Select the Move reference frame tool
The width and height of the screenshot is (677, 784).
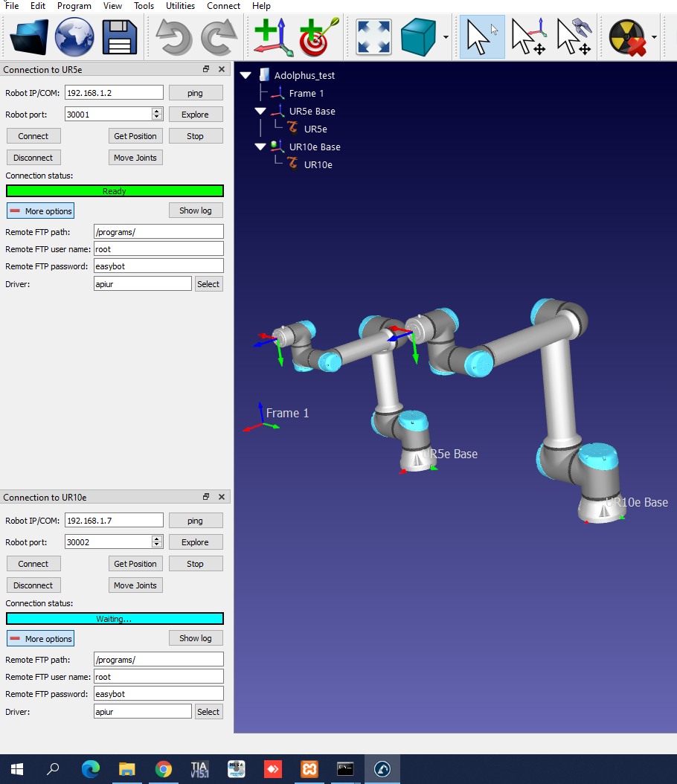click(x=529, y=36)
